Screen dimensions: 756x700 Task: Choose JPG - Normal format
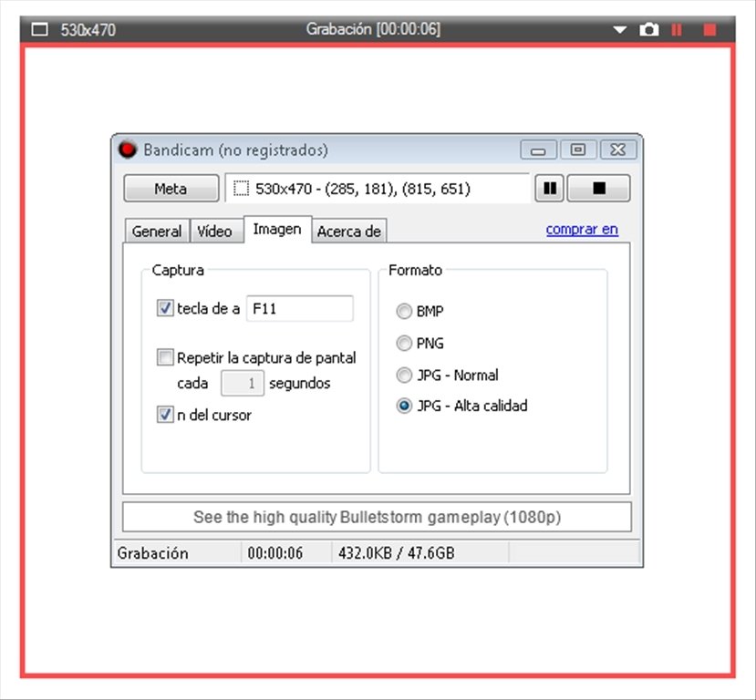click(404, 375)
